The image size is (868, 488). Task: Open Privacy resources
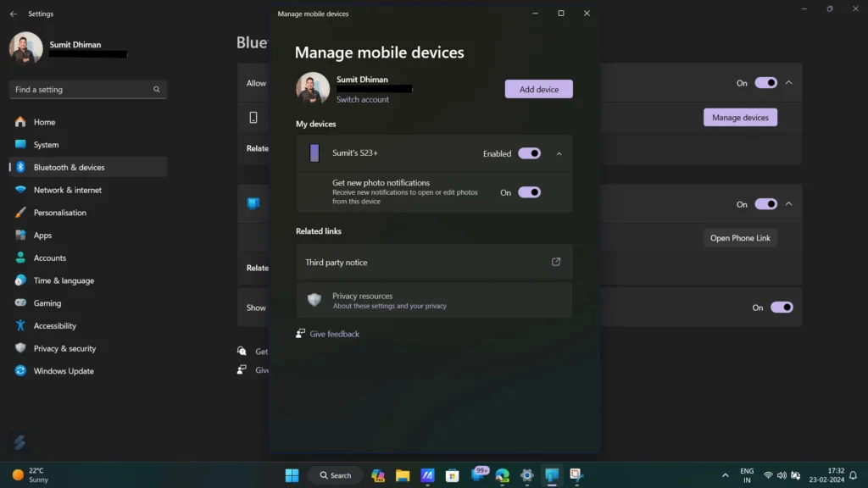(x=434, y=301)
